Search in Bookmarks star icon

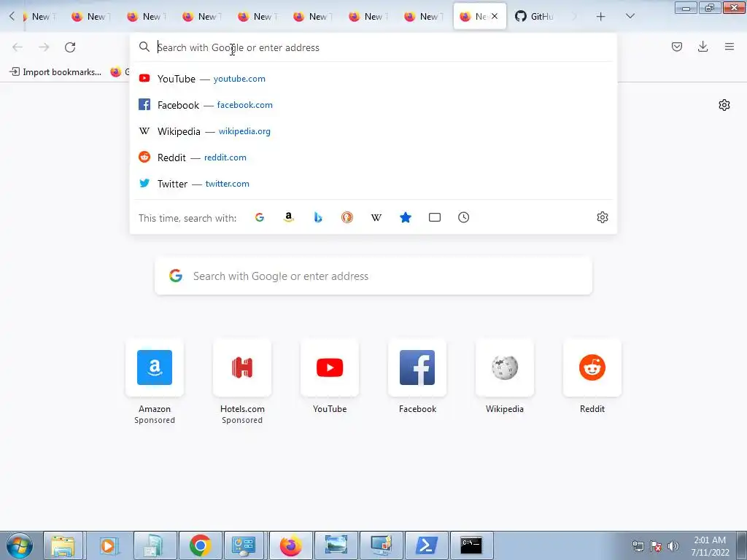(x=406, y=217)
